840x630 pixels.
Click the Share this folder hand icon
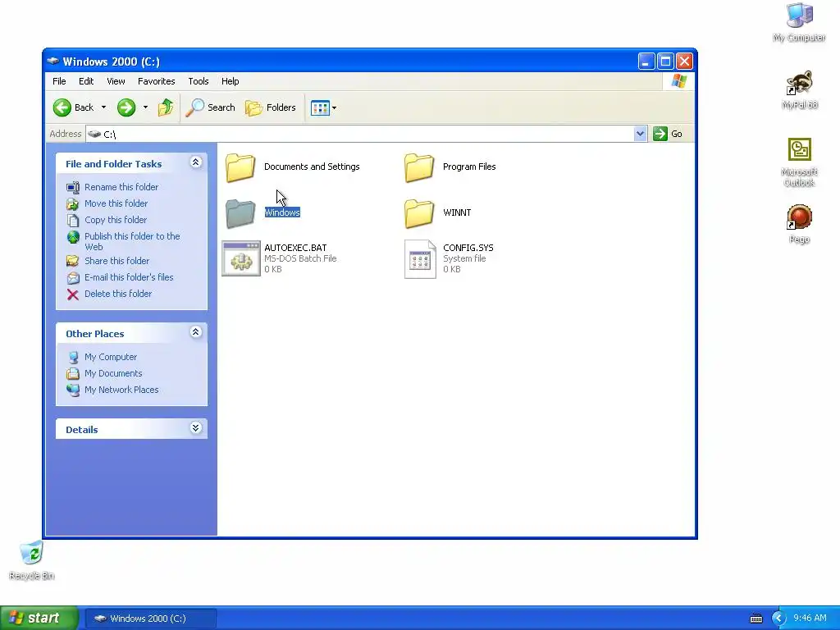pyautogui.click(x=73, y=261)
